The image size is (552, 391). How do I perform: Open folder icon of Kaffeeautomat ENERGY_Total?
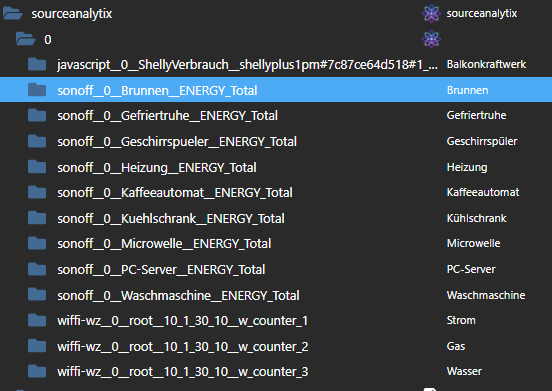click(x=37, y=193)
